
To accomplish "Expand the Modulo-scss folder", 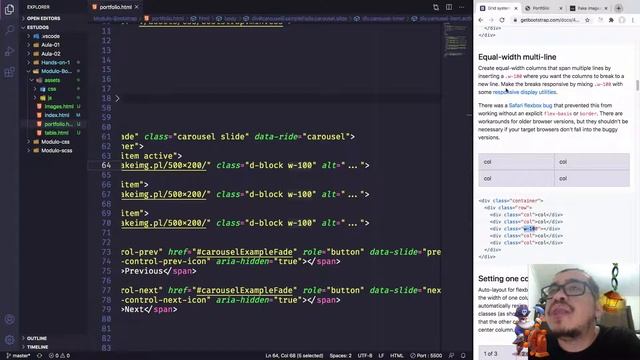I will point(56,151).
